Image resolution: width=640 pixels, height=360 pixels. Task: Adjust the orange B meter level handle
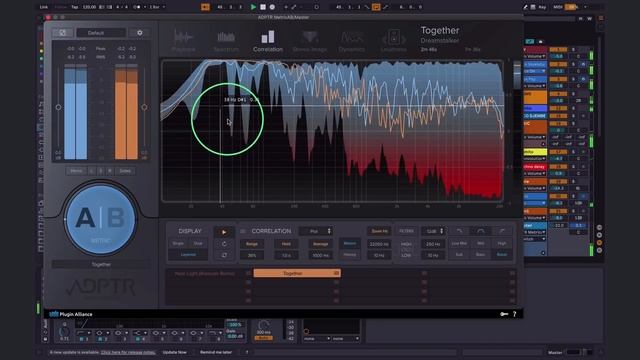pos(144,107)
